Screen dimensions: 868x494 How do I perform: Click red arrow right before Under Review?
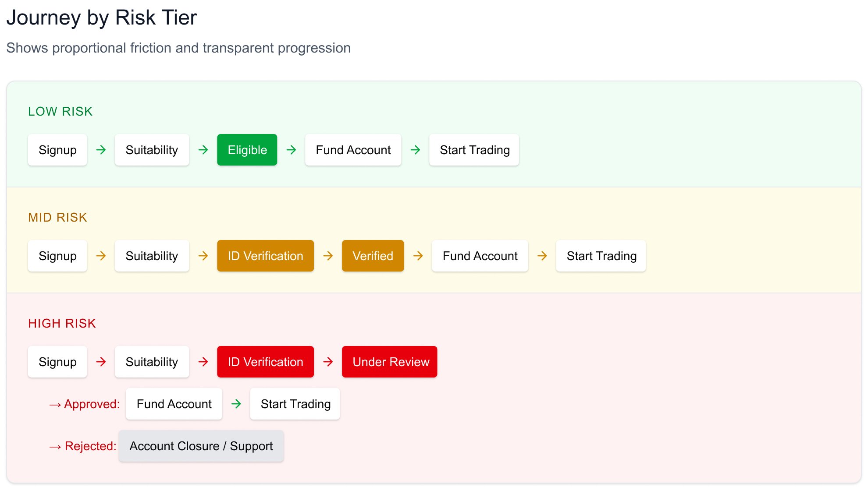point(328,362)
